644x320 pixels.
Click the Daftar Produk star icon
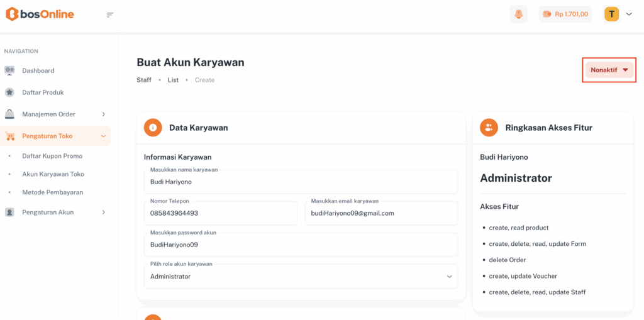click(x=9, y=92)
